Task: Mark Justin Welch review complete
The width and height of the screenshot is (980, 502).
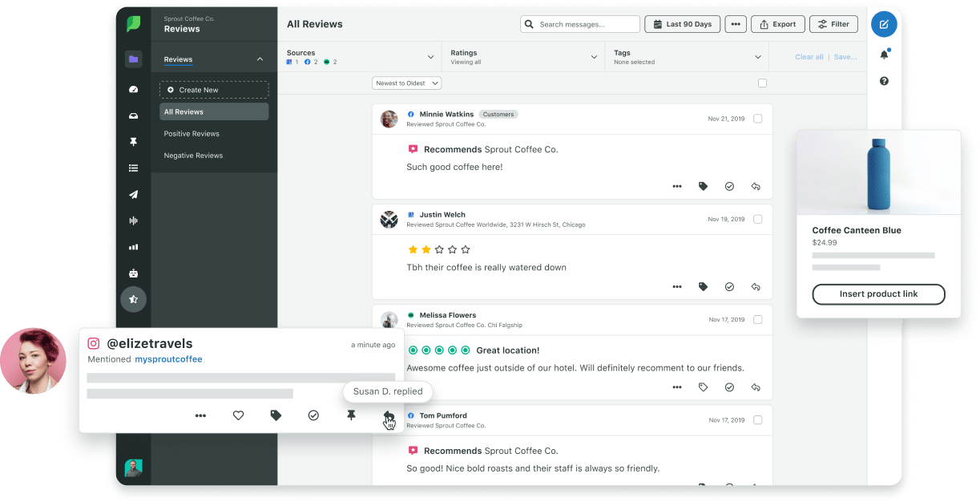Action: tap(729, 286)
